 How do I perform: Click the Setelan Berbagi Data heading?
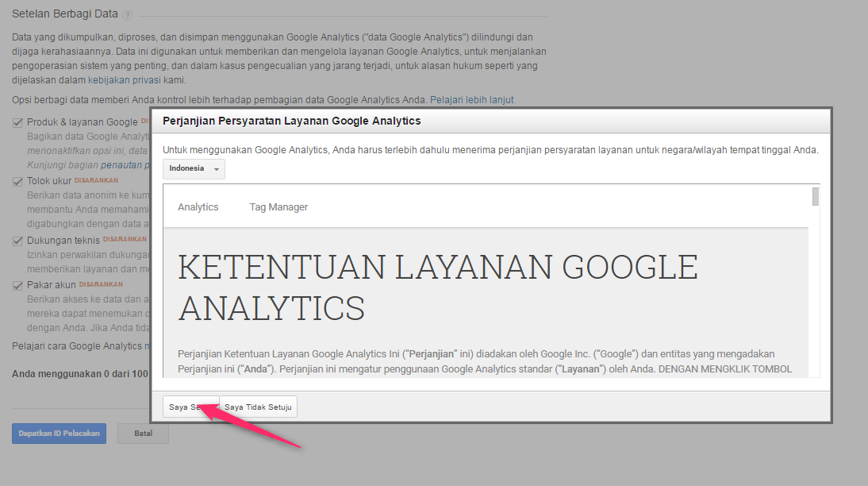(65, 13)
